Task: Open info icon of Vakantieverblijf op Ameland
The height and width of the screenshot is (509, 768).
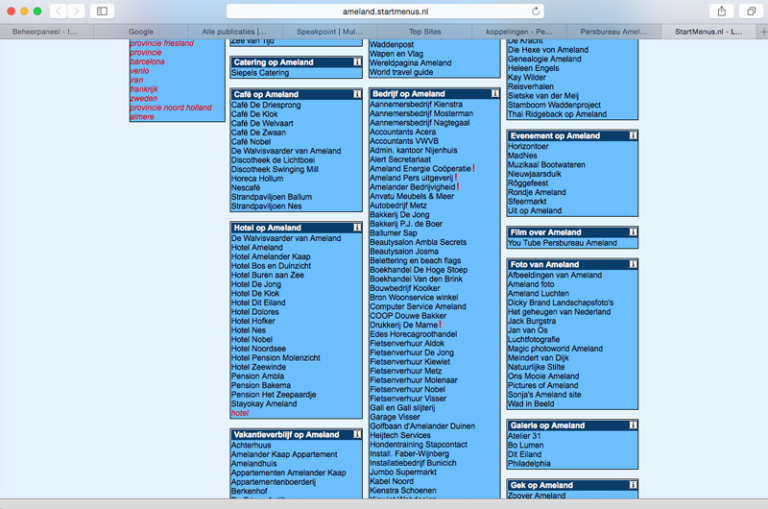Action: click(357, 435)
